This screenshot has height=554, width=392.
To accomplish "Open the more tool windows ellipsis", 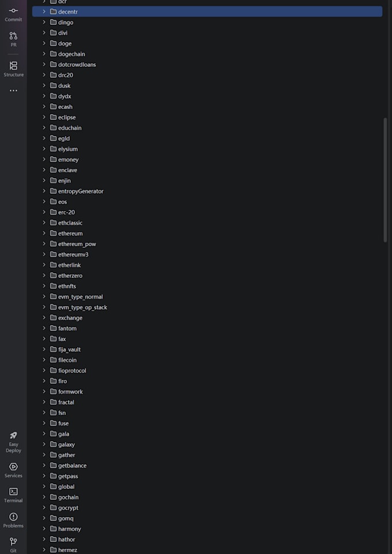I will 13,91.
